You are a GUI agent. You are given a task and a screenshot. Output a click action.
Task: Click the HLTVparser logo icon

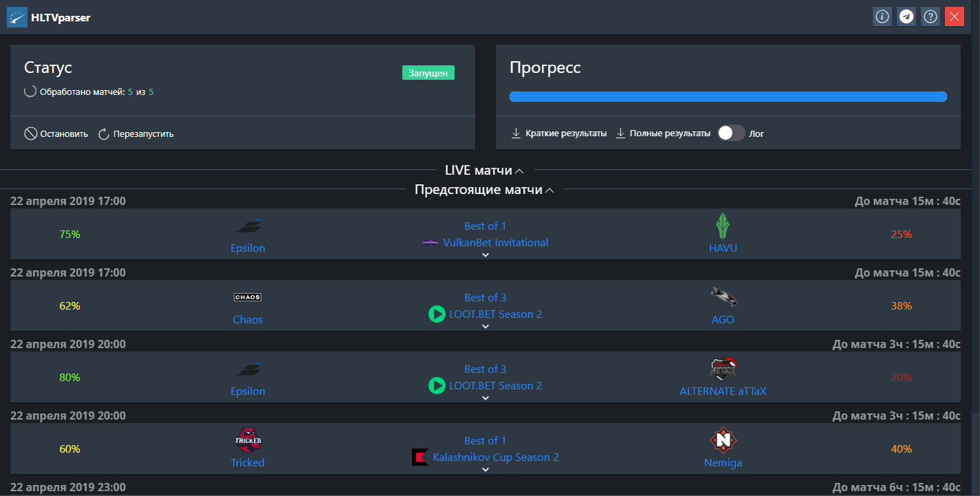coord(17,17)
